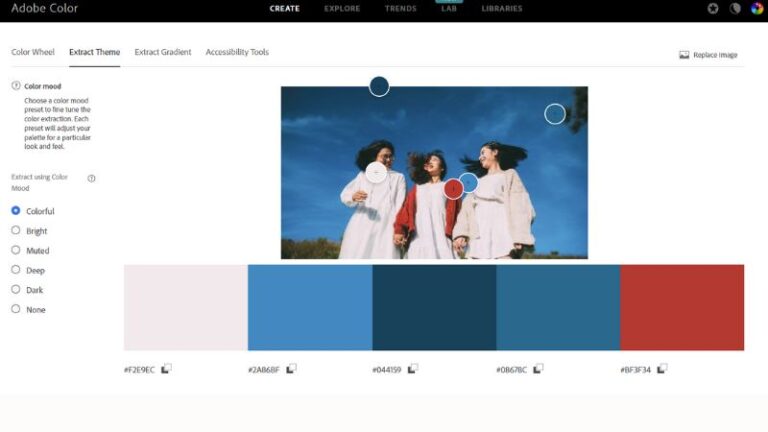
Task: Switch to the Extract Gradient tab
Action: click(163, 52)
